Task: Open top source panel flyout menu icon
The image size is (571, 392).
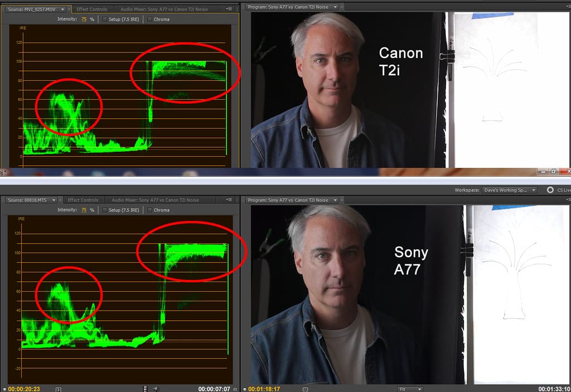Action: point(229,9)
